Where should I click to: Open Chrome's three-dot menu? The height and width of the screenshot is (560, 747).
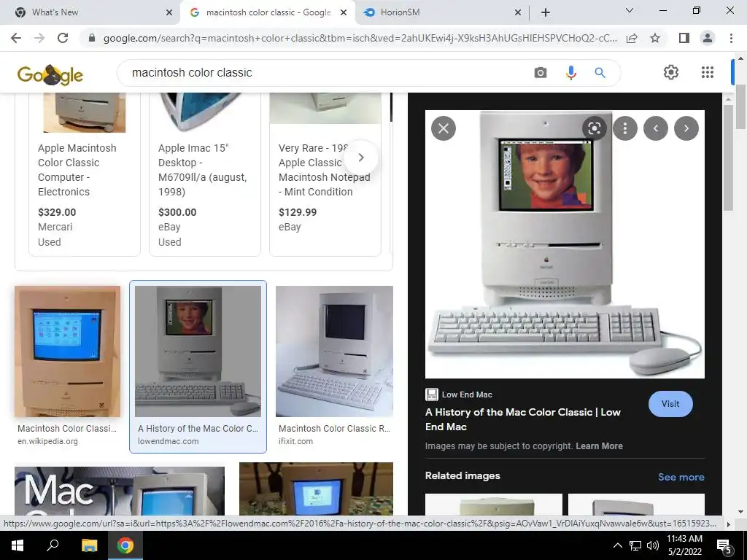[x=731, y=38]
